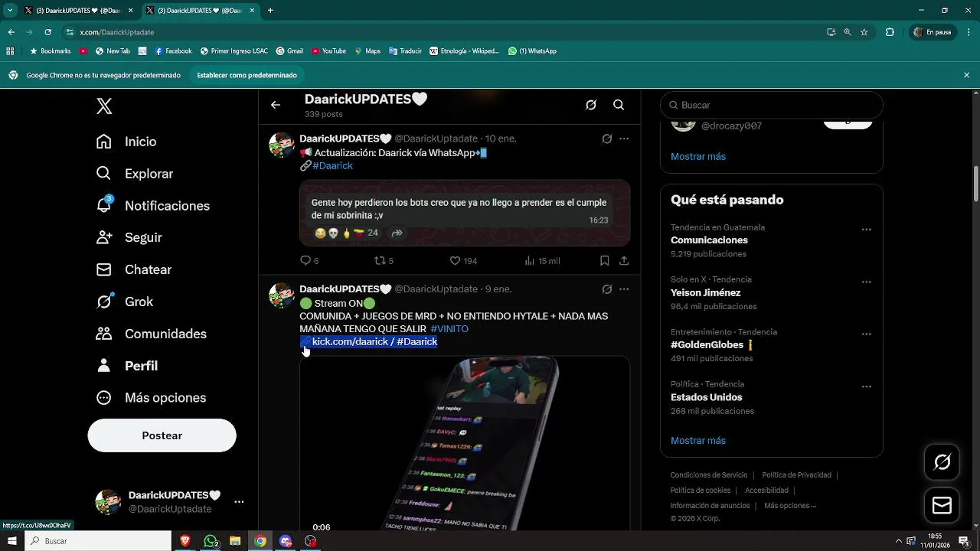Open account menu dots beside DaarickUPDATES
Viewport: 980px width, 551px height.
point(239,502)
